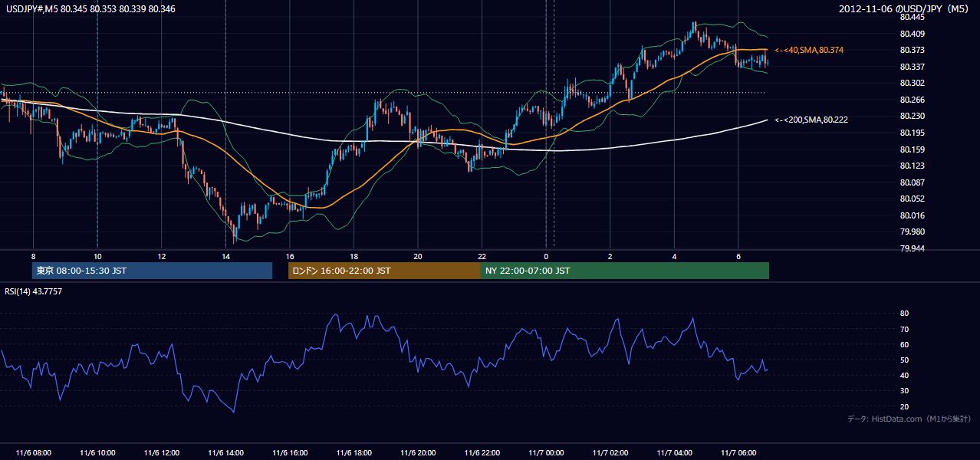Click the hour 14 tick on the time axis

225,255
